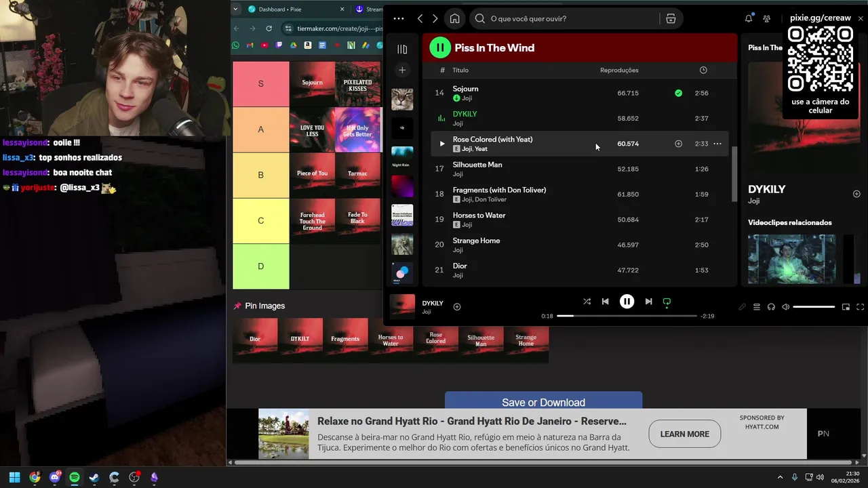Open WhatsApp bookmark in bookmarks bar
The height and width of the screenshot is (488, 868).
point(236,45)
